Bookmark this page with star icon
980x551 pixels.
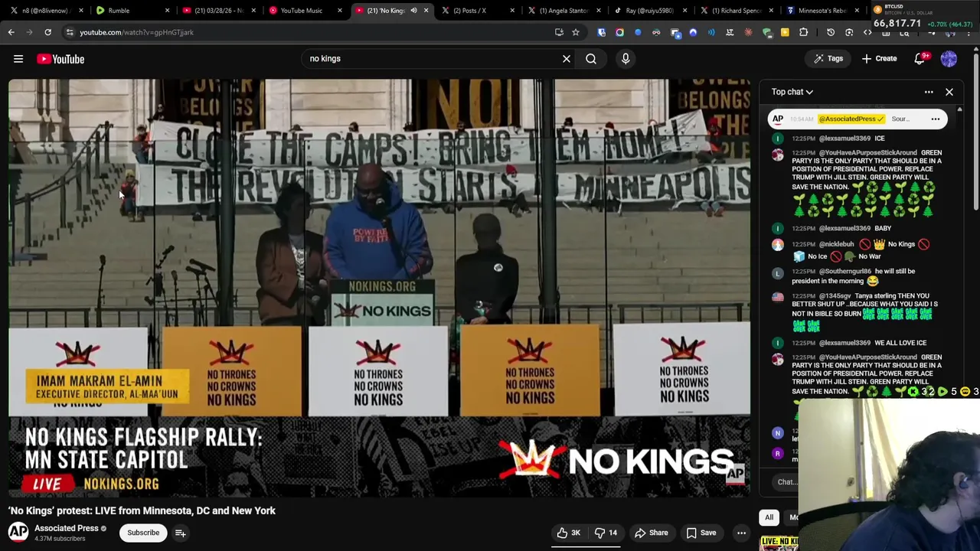click(x=576, y=32)
